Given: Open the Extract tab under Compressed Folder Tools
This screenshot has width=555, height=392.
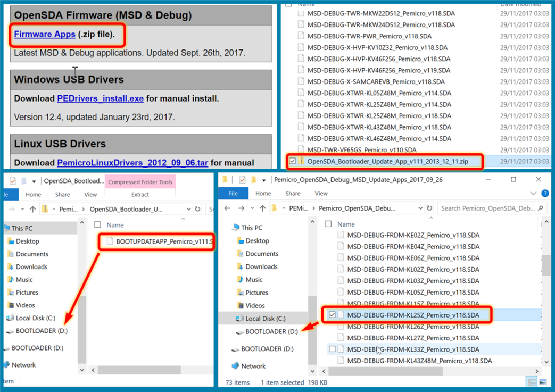Looking at the screenshot, I should (x=140, y=195).
